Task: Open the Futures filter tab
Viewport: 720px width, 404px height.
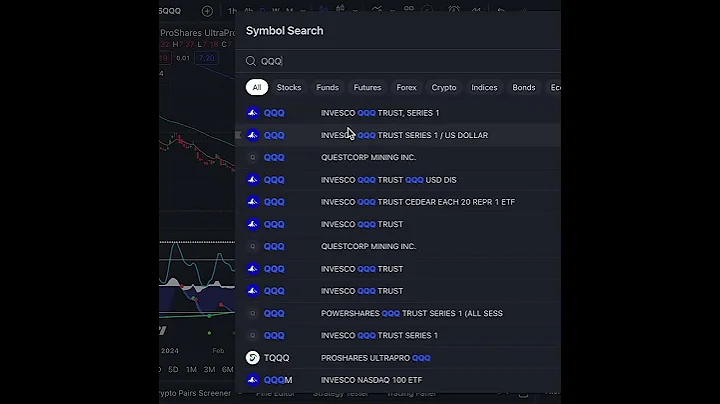Action: click(x=367, y=87)
